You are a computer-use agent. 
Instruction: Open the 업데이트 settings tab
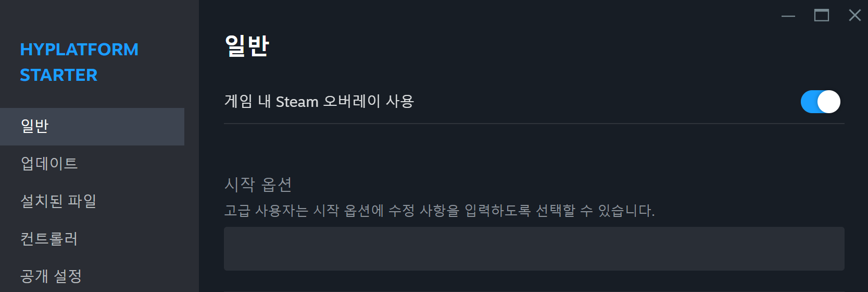pyautogui.click(x=49, y=164)
